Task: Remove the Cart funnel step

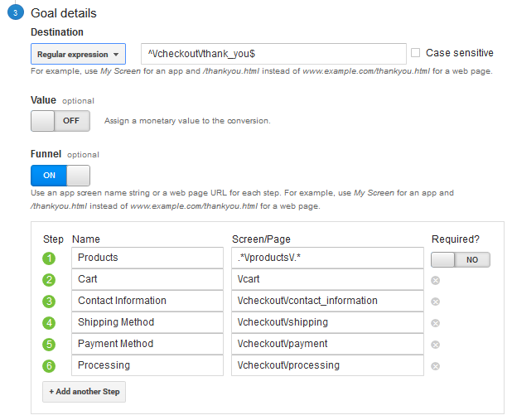Action: (435, 280)
